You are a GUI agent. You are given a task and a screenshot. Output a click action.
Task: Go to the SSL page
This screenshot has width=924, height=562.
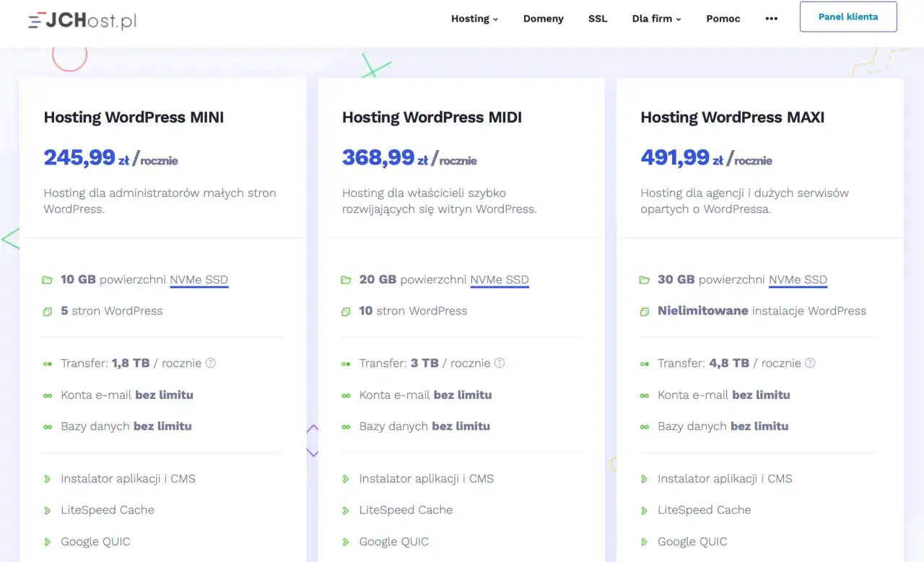point(598,19)
